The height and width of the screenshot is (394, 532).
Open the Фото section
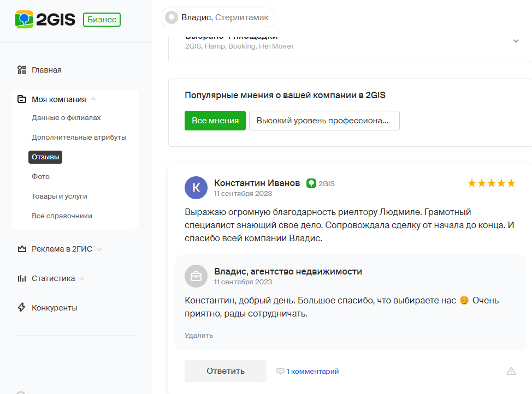40,177
